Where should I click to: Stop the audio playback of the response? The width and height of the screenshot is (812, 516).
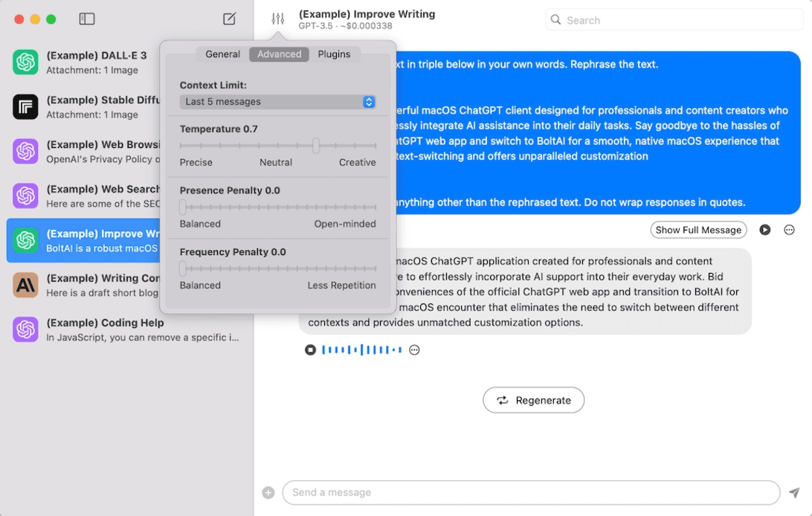coord(310,350)
